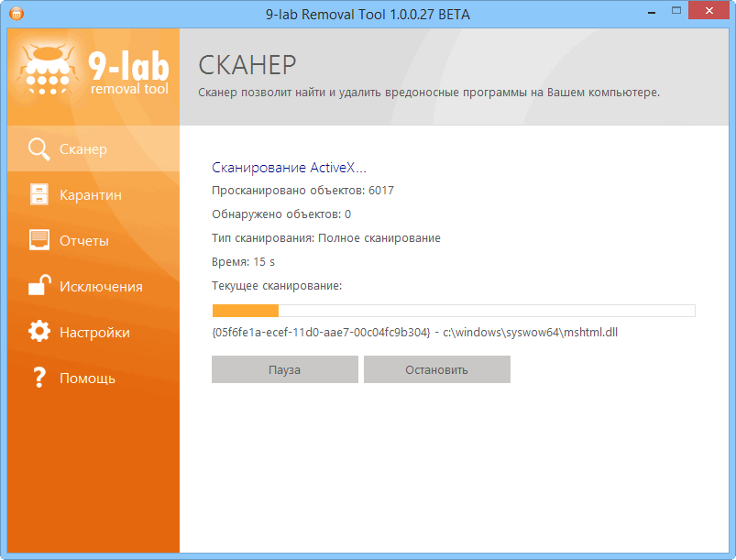This screenshot has width=736, height=560.
Task: Click the Текущее сканирование: label
Action: coord(277,286)
